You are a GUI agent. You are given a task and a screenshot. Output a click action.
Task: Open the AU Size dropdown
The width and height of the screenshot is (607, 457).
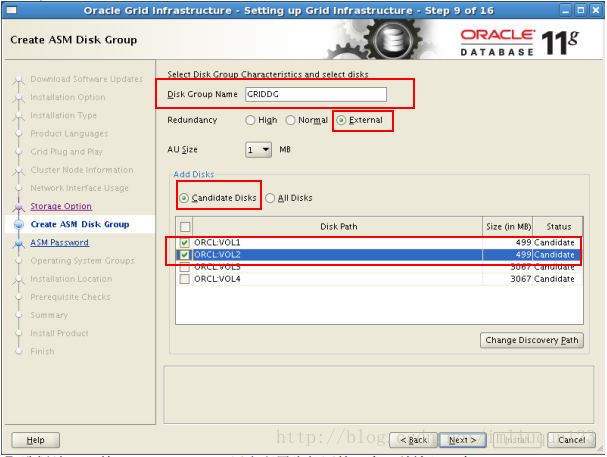pos(258,150)
